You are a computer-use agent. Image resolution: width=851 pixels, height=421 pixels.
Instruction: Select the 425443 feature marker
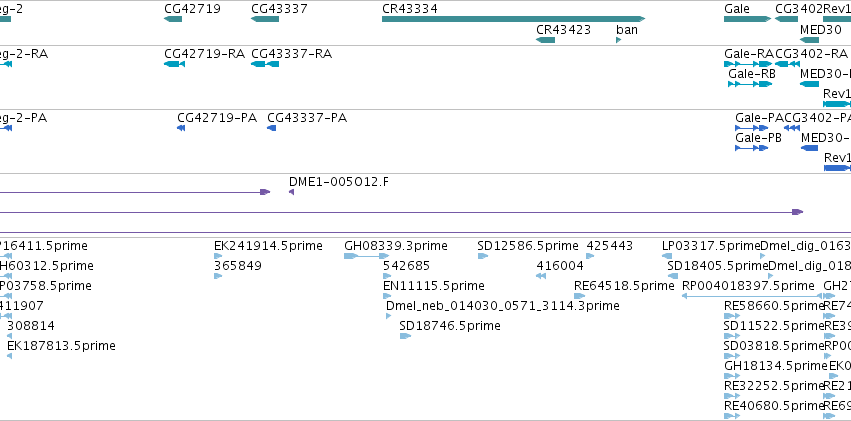590,256
